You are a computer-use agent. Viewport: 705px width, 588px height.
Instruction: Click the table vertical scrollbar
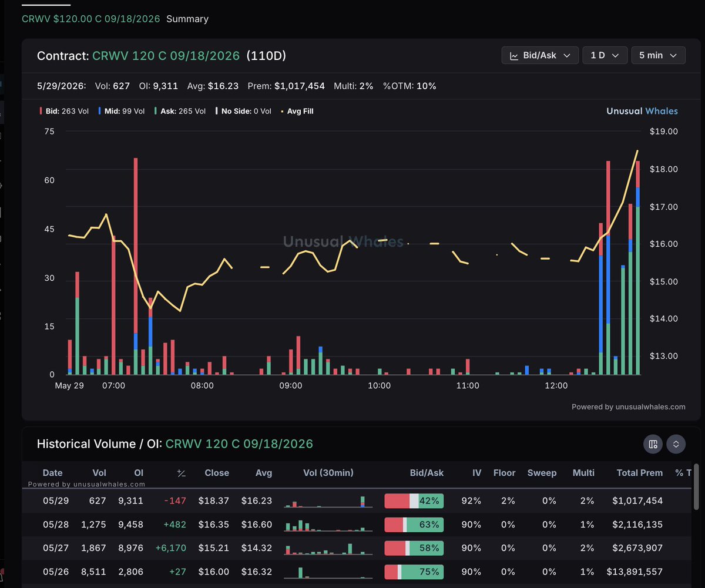(x=697, y=488)
